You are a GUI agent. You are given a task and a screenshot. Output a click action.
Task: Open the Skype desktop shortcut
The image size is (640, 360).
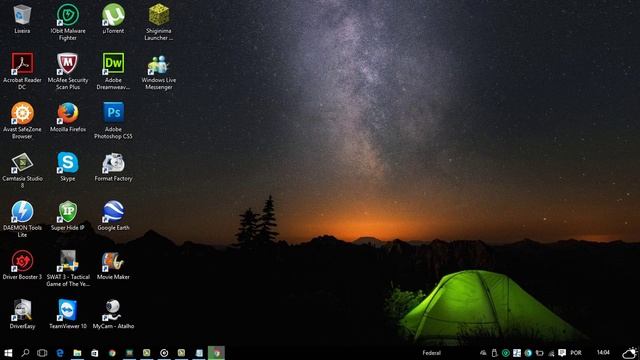68,167
